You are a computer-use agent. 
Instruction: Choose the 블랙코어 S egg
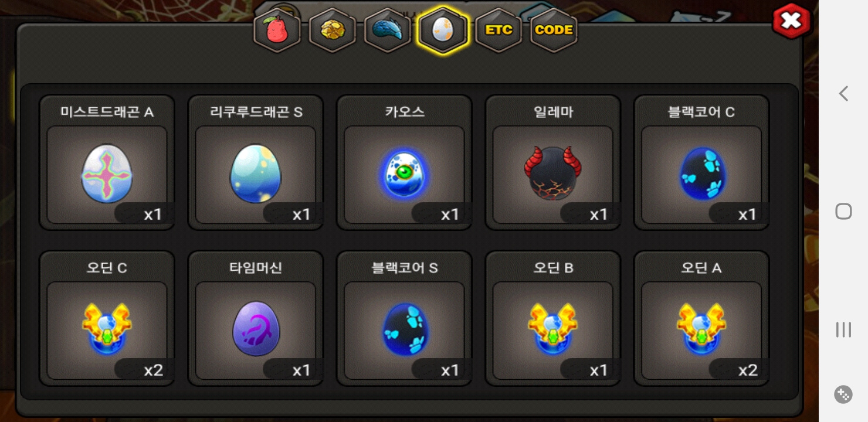click(404, 318)
